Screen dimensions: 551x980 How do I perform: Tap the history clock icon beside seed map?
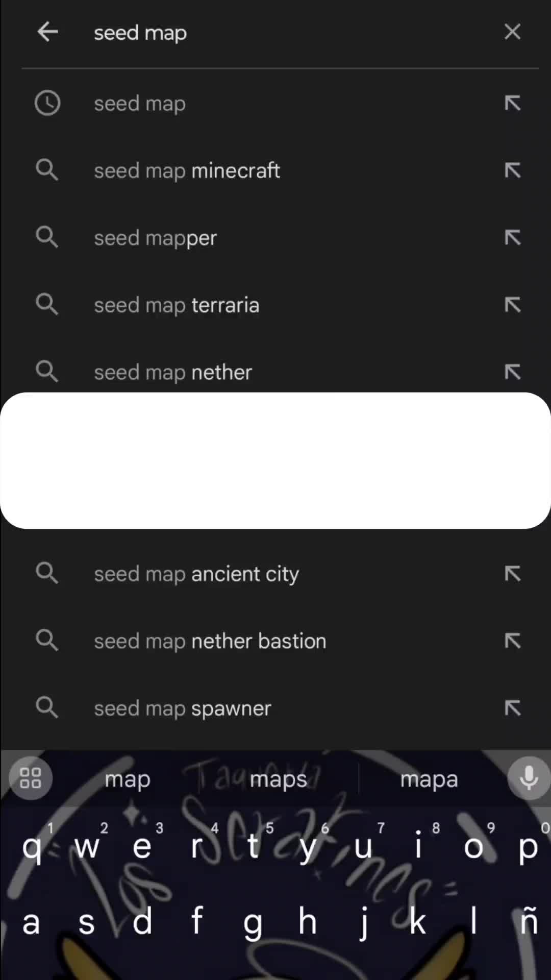pos(47,103)
